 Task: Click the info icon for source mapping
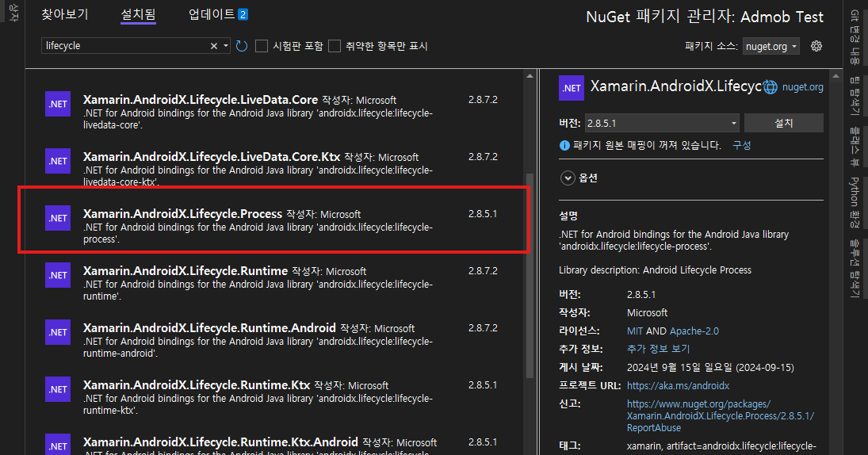tap(564, 146)
